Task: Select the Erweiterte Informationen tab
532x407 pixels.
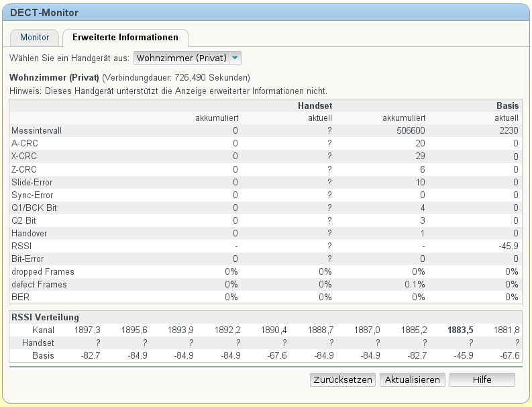Action: coord(125,38)
